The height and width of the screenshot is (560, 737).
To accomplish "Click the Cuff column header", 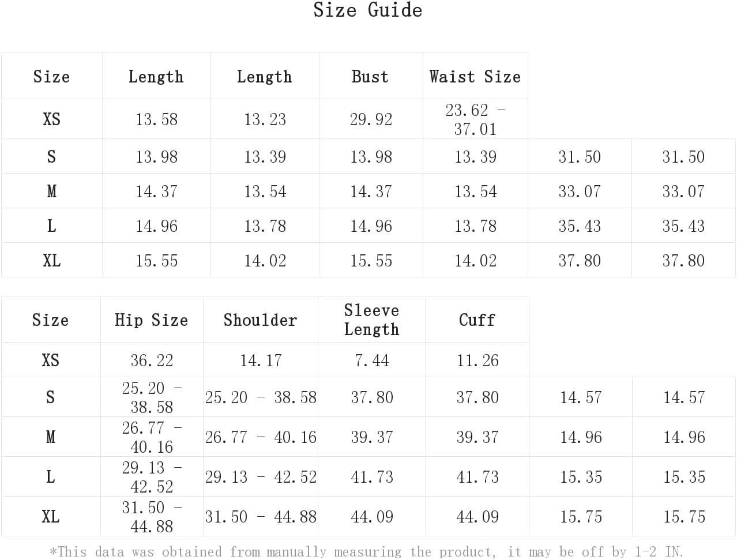I will click(x=477, y=320).
